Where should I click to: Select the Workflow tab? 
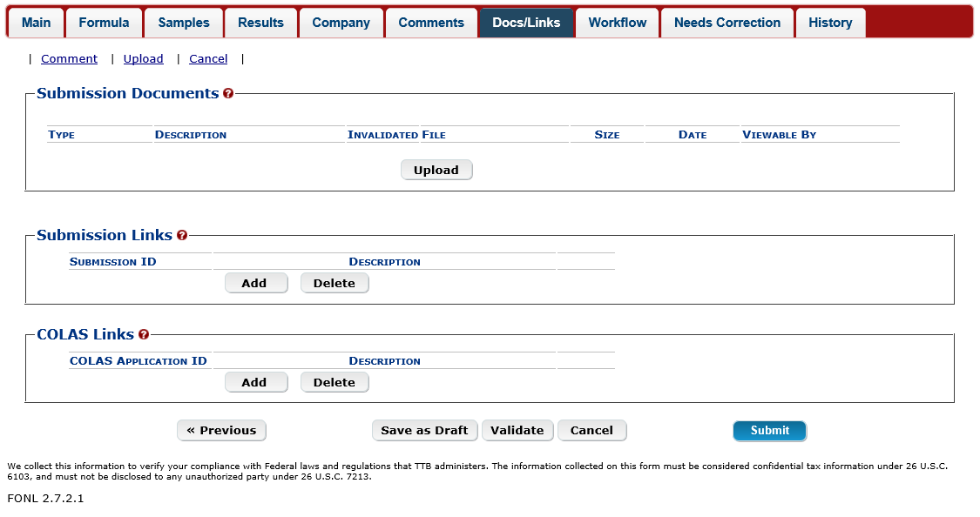(x=617, y=23)
